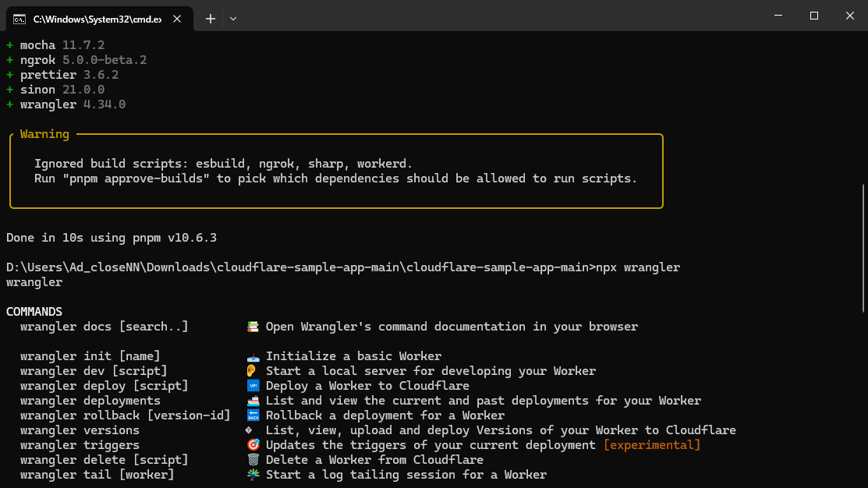The height and width of the screenshot is (488, 868).
Task: Click 'Delete a Worker from Cloudflare' description
Action: [375, 460]
